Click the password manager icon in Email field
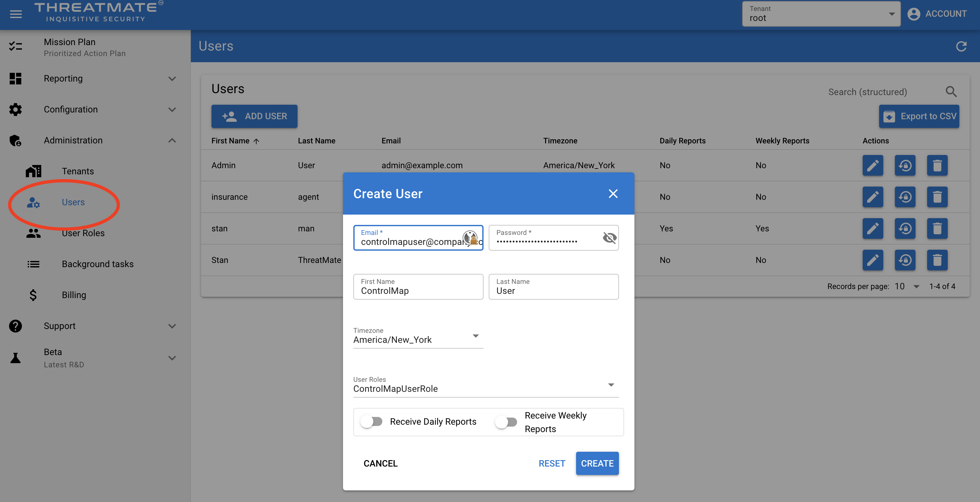980x502 pixels. click(470, 238)
